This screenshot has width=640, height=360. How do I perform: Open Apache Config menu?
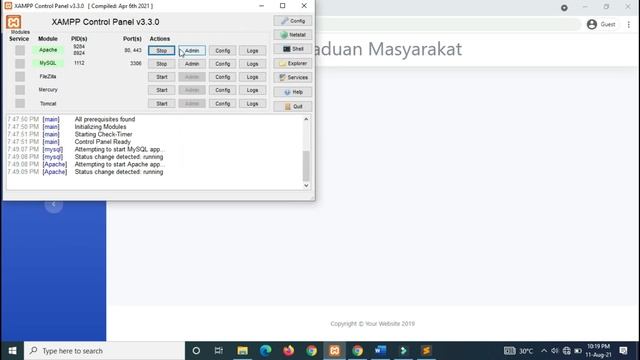pos(222,51)
